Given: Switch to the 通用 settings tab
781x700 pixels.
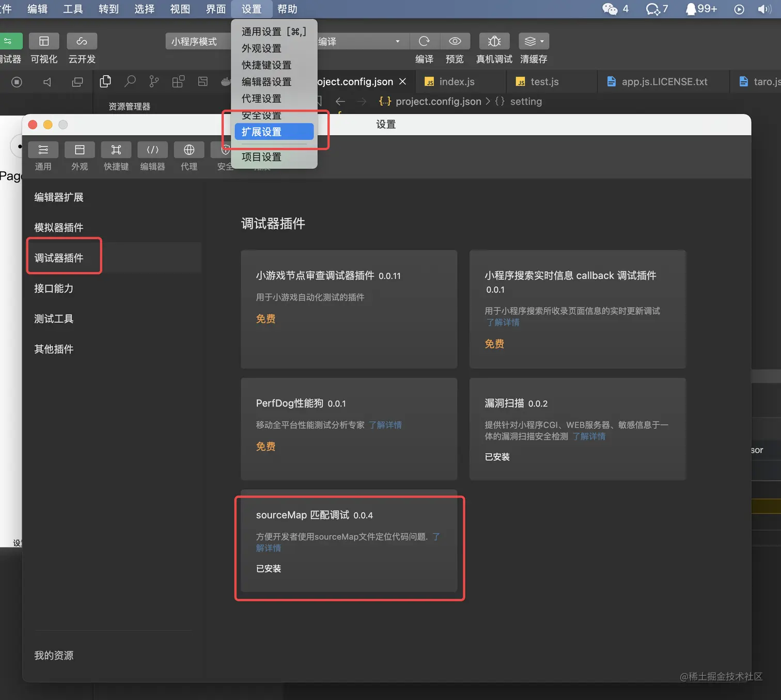Looking at the screenshot, I should [x=43, y=156].
